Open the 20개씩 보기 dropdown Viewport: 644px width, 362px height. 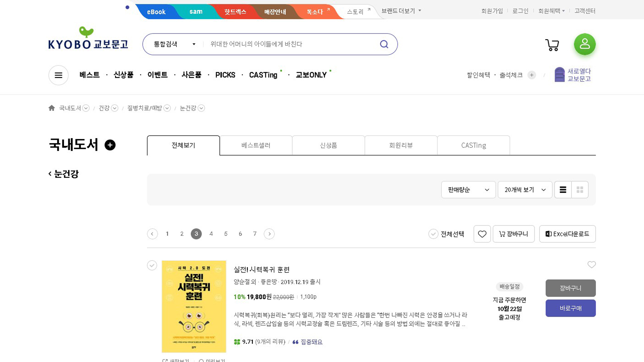[x=525, y=190]
